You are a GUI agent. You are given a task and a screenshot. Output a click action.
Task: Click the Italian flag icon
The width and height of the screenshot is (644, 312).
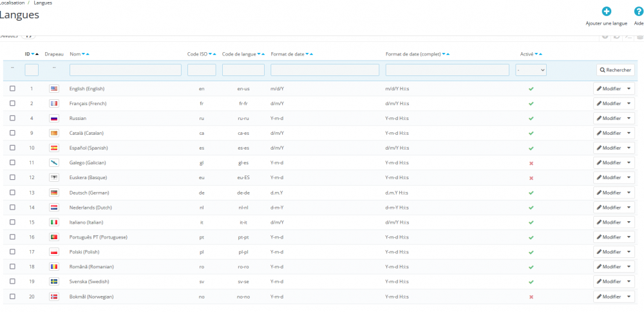tap(54, 222)
